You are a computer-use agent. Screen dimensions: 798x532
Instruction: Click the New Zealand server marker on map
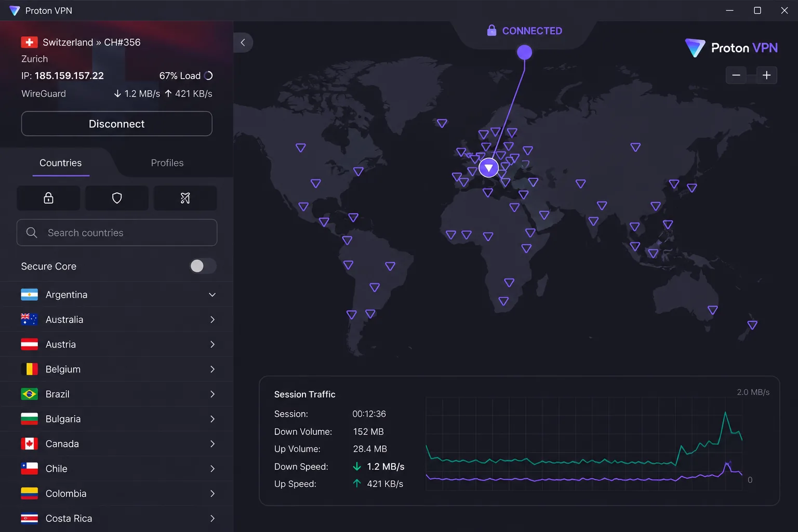coord(752,325)
